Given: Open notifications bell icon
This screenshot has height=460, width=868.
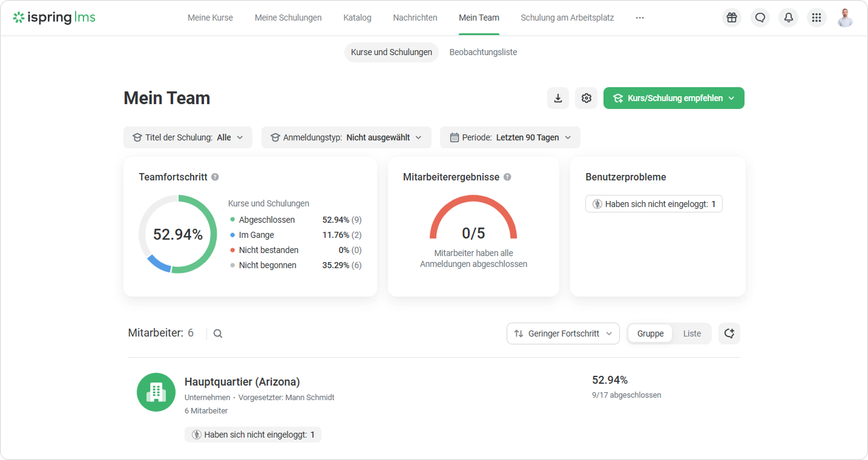Looking at the screenshot, I should click(x=788, y=18).
